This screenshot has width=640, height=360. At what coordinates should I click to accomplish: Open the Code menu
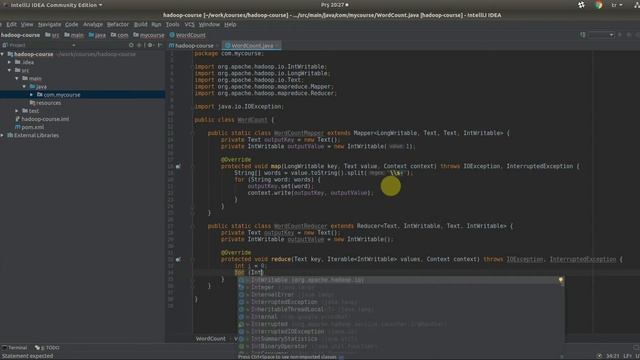[x=71, y=24]
